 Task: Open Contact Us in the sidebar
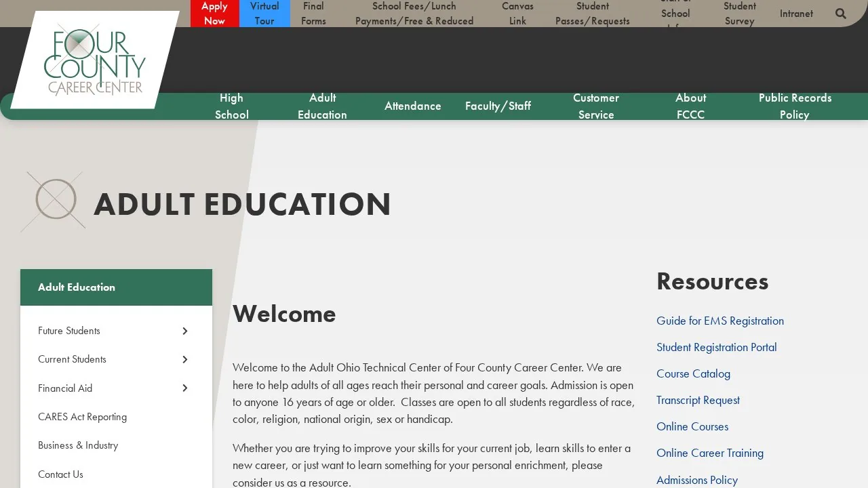60,474
